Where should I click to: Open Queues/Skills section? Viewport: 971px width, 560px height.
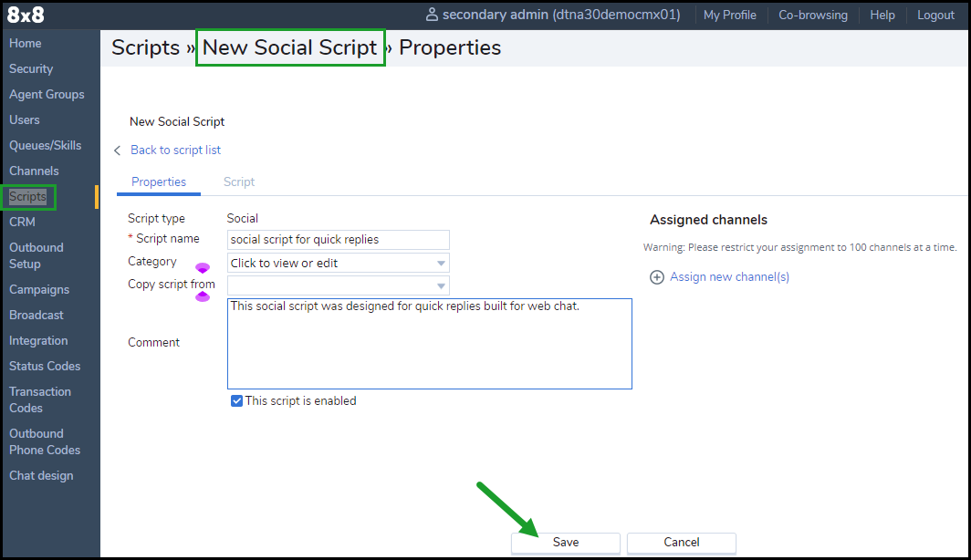click(x=46, y=145)
